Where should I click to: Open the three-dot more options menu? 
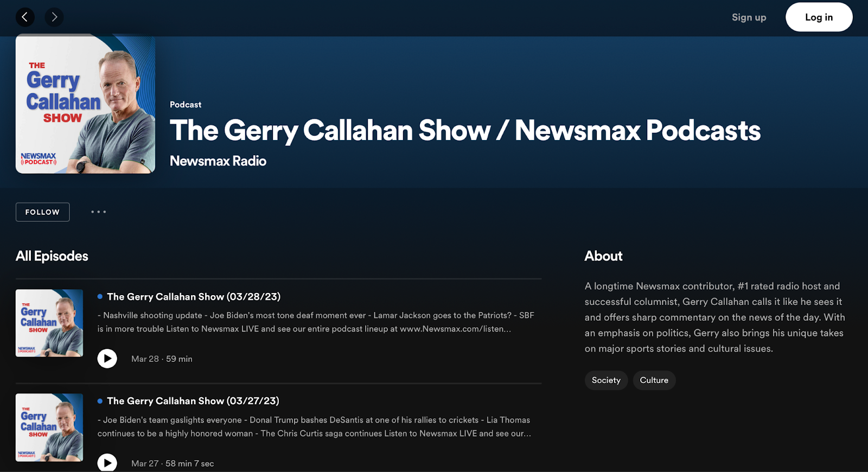[98, 212]
